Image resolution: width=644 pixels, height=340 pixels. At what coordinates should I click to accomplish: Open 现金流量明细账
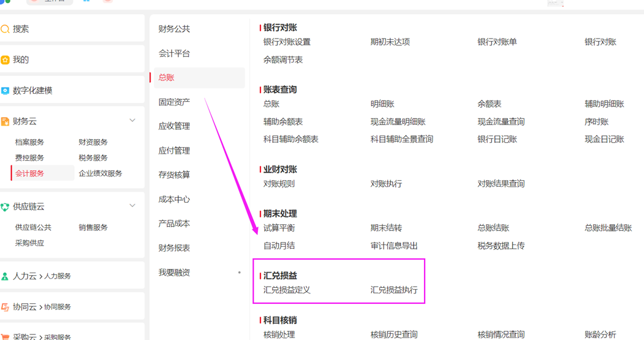click(398, 122)
